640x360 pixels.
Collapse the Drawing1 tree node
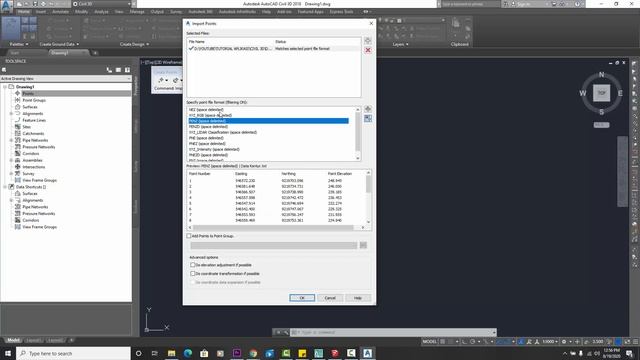point(5,87)
